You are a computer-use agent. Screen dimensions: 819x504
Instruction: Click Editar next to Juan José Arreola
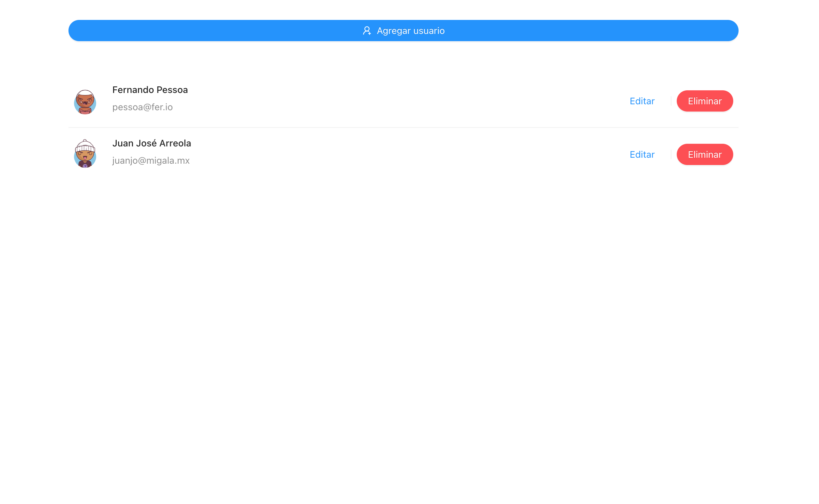click(642, 154)
